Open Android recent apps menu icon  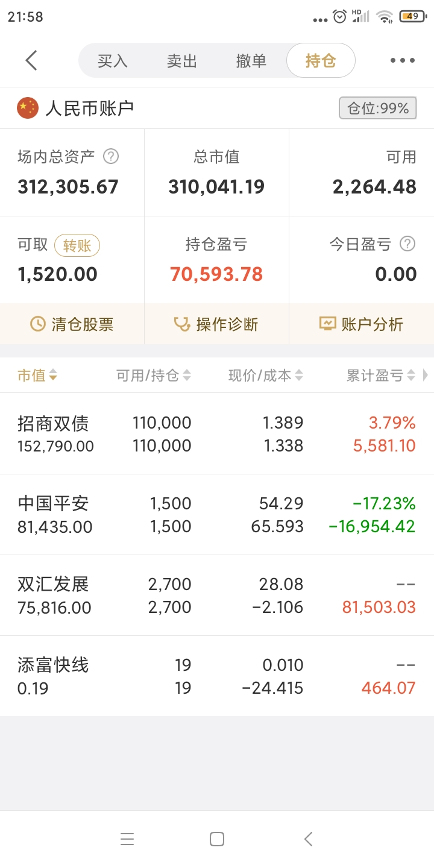(x=127, y=839)
